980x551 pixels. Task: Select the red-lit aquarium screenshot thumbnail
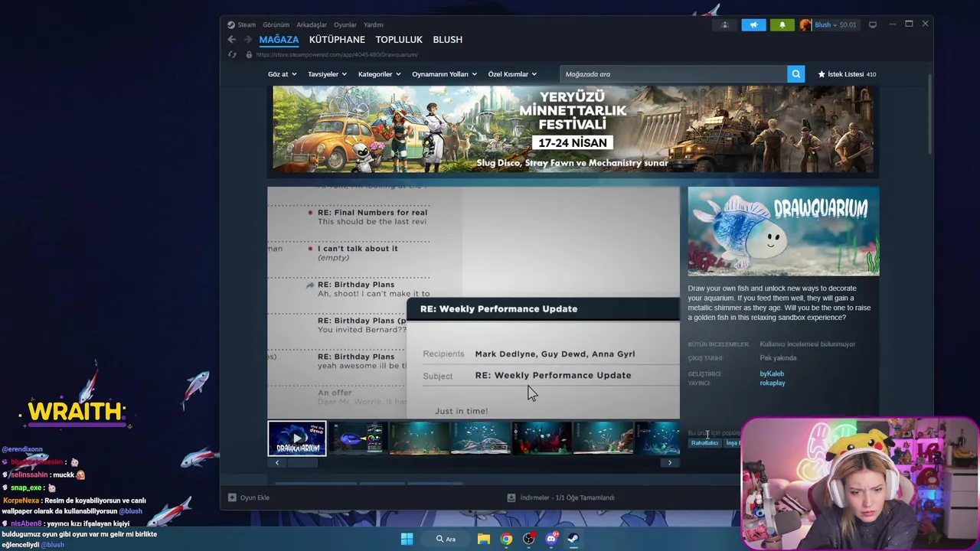(x=542, y=439)
